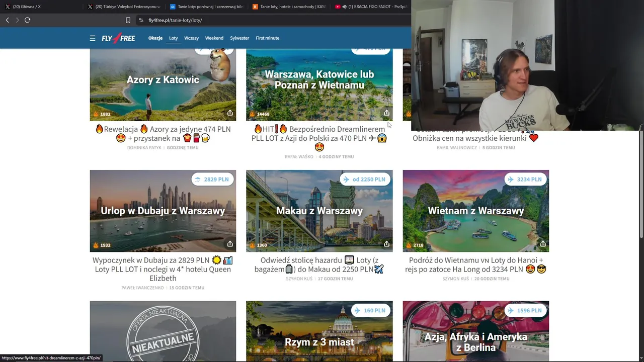644x362 pixels.
Task: Click the flame icon with 14468 count
Action: coord(252,114)
